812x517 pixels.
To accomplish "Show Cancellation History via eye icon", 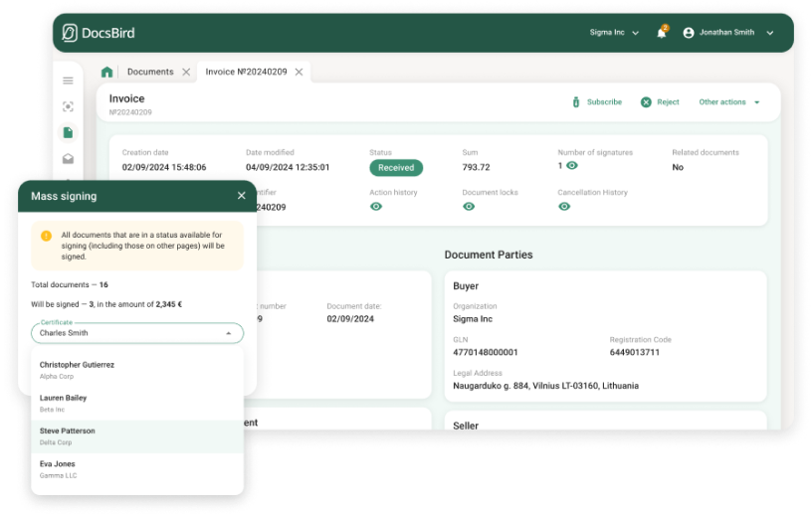I will (564, 206).
